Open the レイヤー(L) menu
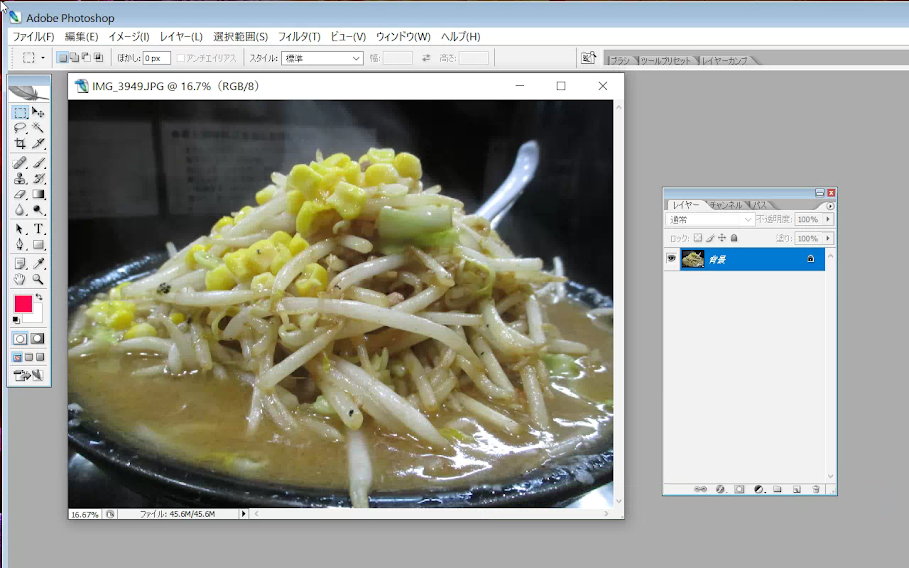The image size is (909, 568). 181,37
